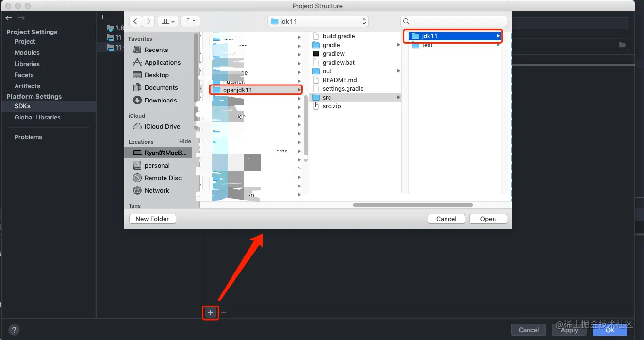Select Ryan的MacB... under Locations

(x=159, y=153)
